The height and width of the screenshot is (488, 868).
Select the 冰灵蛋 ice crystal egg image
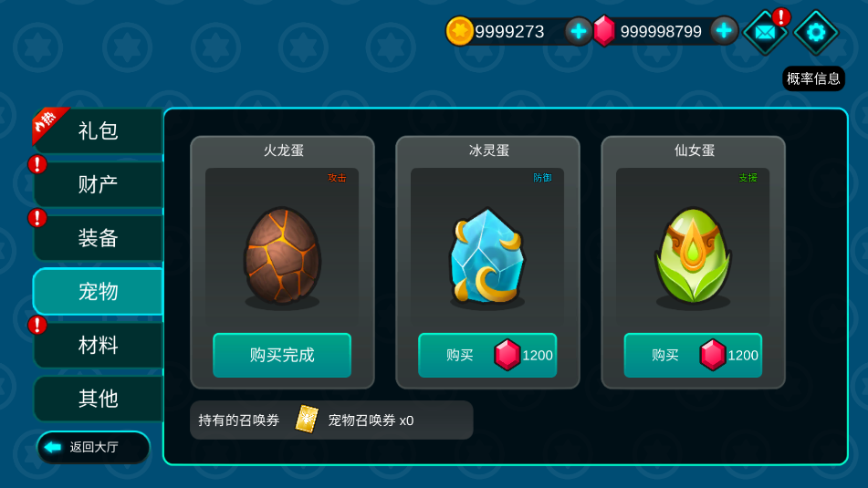pos(487,256)
